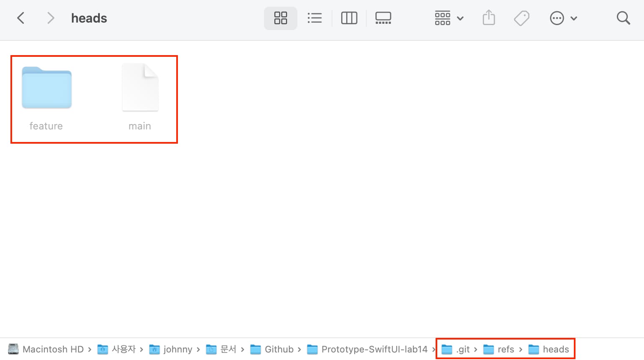This screenshot has width=644, height=360.
Task: Open the Finder search magnifier
Action: tap(623, 18)
